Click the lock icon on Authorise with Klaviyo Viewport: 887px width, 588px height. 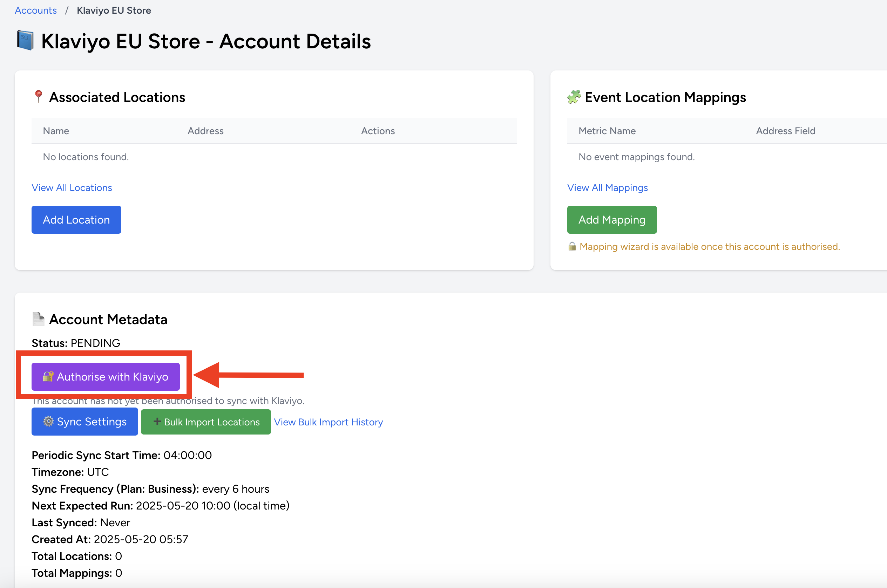click(48, 376)
